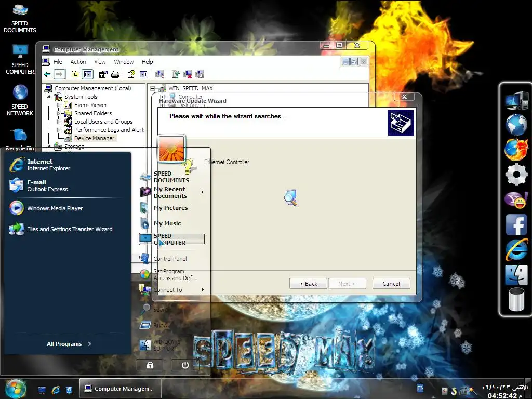The image size is (532, 399).
Task: Open SPEED DOCUMENTS desktop icon
Action: coord(20,19)
